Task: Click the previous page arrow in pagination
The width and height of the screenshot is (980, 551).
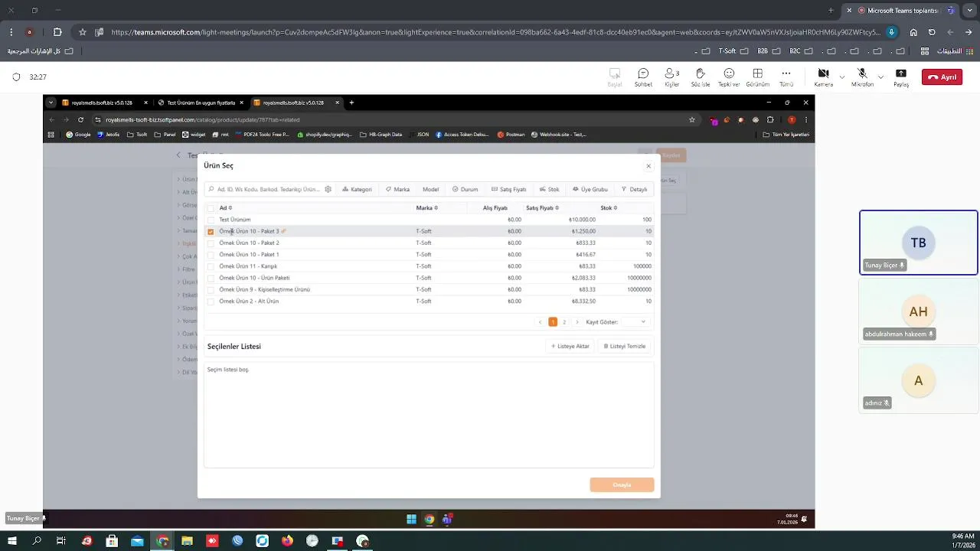Action: (540, 322)
